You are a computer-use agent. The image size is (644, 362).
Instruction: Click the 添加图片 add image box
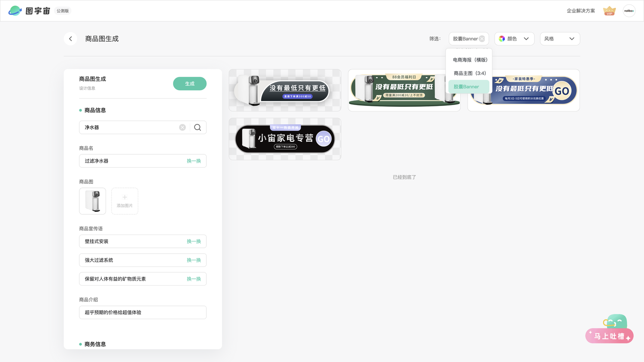(x=125, y=201)
